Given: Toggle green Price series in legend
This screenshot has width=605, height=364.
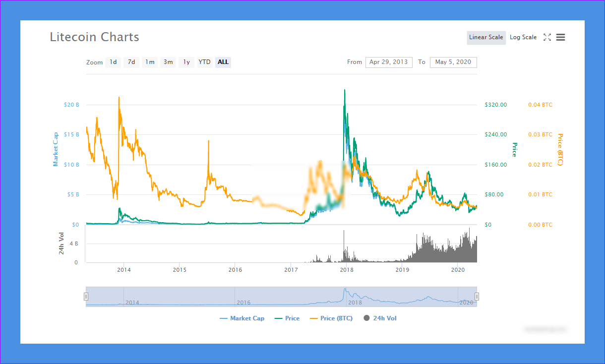Looking at the screenshot, I should point(287,318).
